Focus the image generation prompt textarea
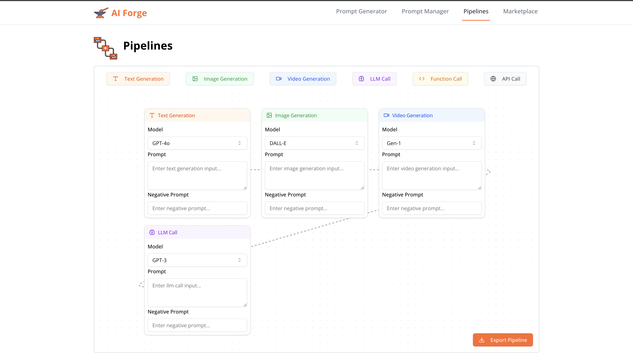Viewport: 633px width, 364px height. [314, 175]
